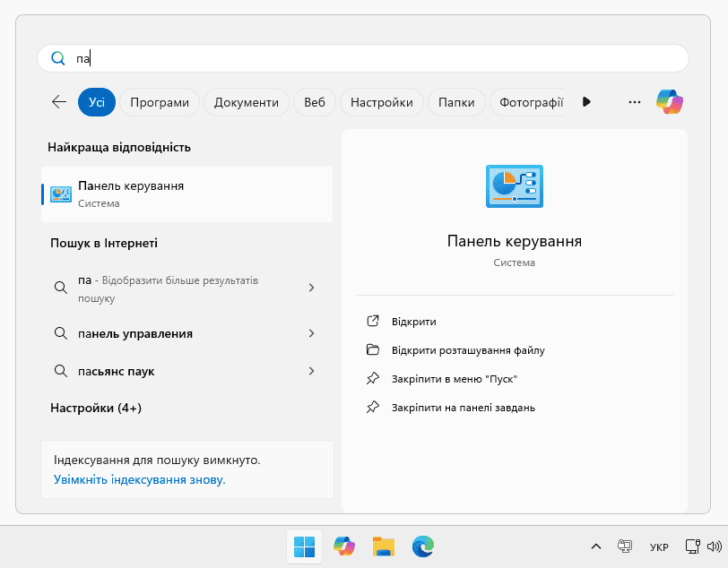
Task: Pin Control Panel via 'Закріпити на панелі завдань'
Action: click(x=463, y=408)
